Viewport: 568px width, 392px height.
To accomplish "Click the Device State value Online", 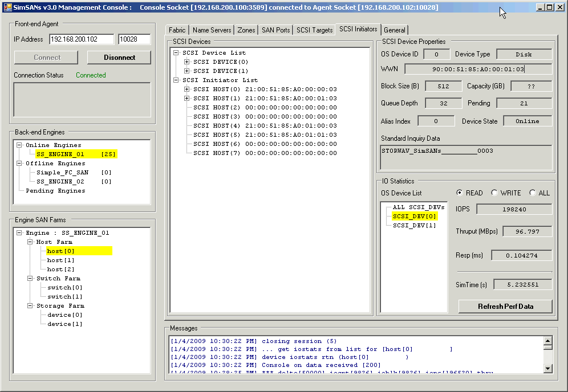I will (x=528, y=121).
